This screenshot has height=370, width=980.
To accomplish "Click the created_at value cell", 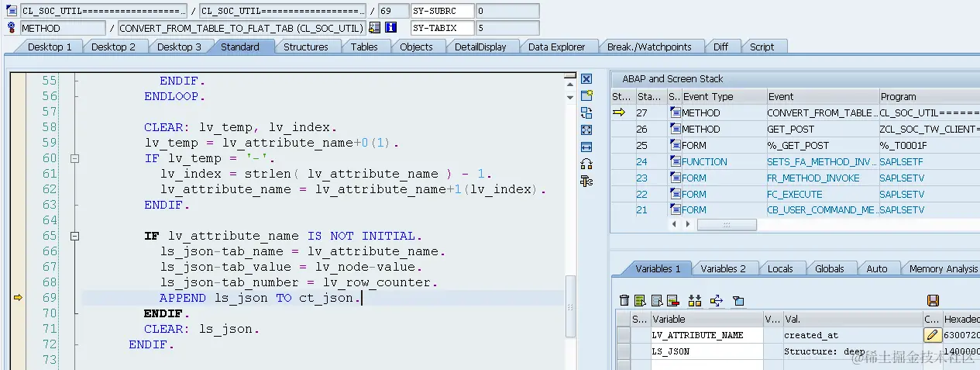I will click(851, 335).
